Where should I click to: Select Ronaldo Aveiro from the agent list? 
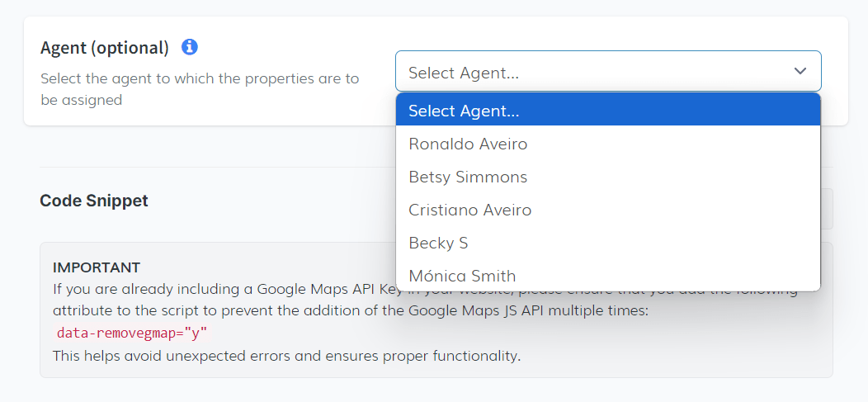click(x=468, y=144)
